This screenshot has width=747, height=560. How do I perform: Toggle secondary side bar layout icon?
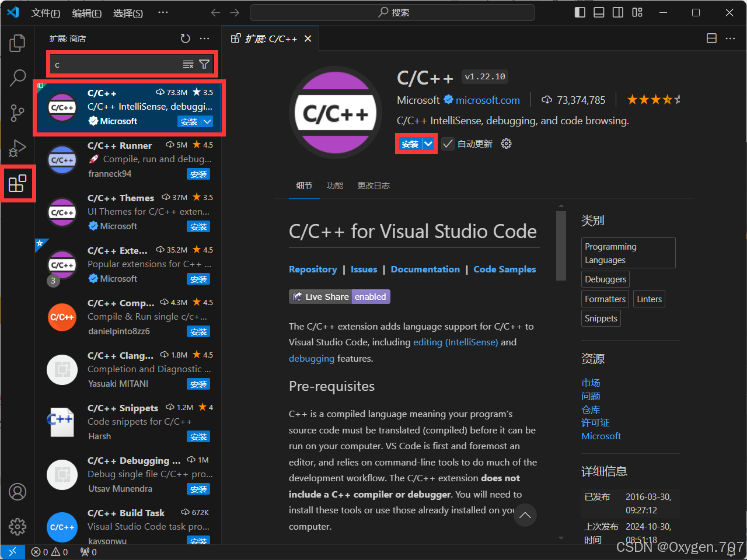pos(618,13)
